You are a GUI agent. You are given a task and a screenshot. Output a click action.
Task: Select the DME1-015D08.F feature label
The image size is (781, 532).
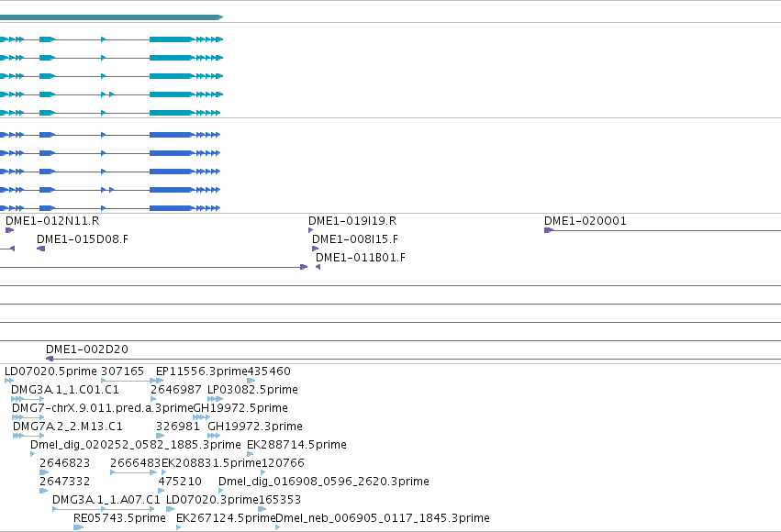[83, 239]
